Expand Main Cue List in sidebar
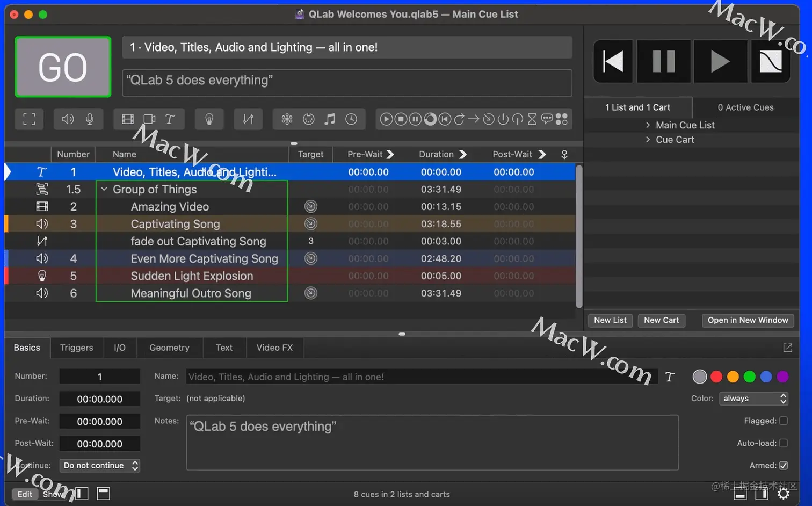Screen dimensions: 812x506 click(x=648, y=125)
